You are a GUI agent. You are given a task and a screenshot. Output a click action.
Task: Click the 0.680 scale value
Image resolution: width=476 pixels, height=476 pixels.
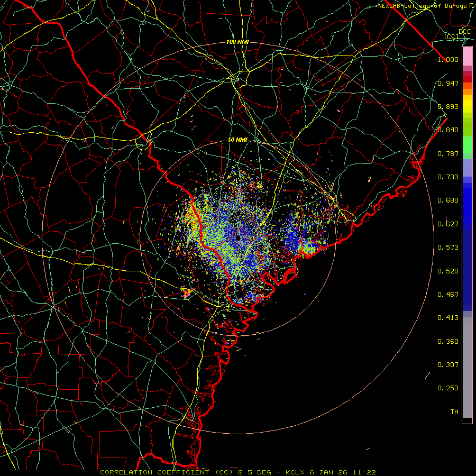point(448,200)
